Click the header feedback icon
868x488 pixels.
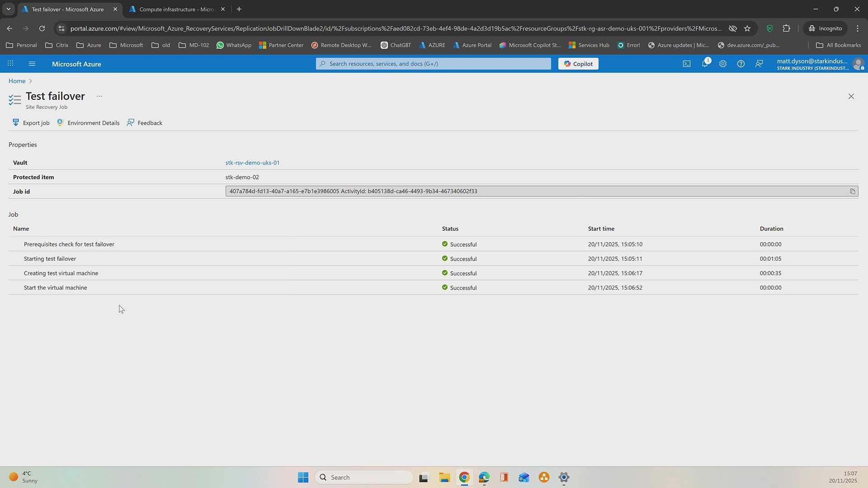(759, 64)
